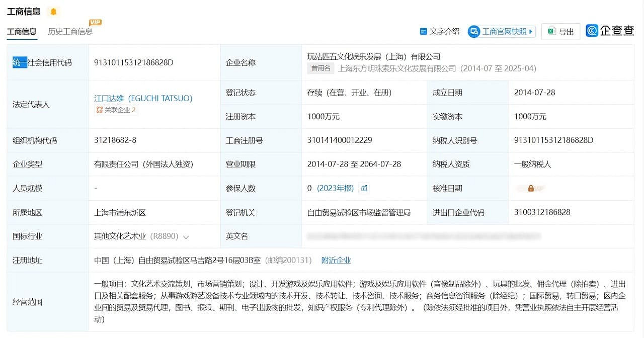The image size is (644, 338).
Task: Click the 文字介绍 document icon
Action: pos(423,31)
